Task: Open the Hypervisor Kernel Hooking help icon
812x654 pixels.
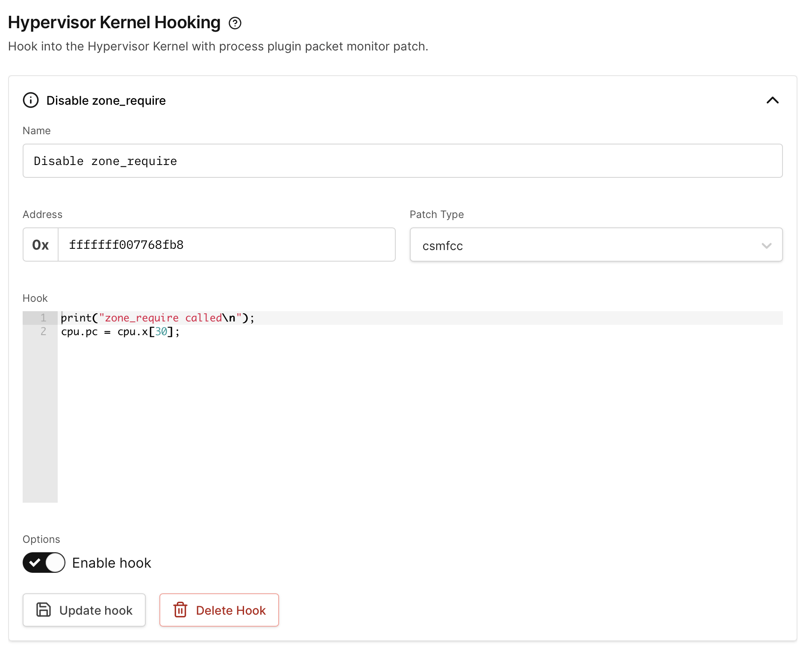Action: [235, 23]
